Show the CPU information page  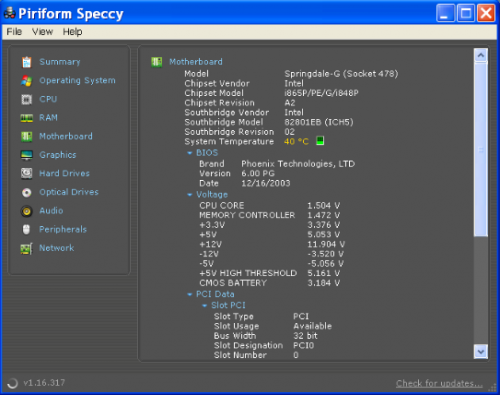tap(48, 99)
